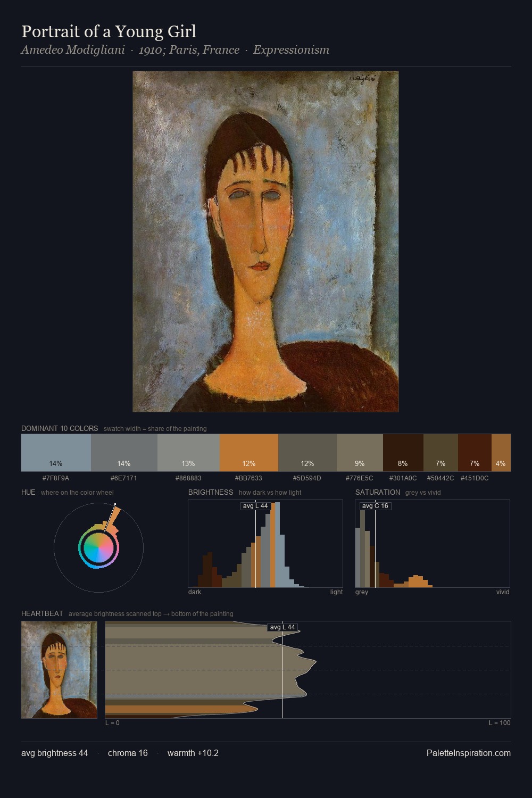Choose the #BB7633 orange swatch
The width and height of the screenshot is (532, 798).
click(x=249, y=453)
